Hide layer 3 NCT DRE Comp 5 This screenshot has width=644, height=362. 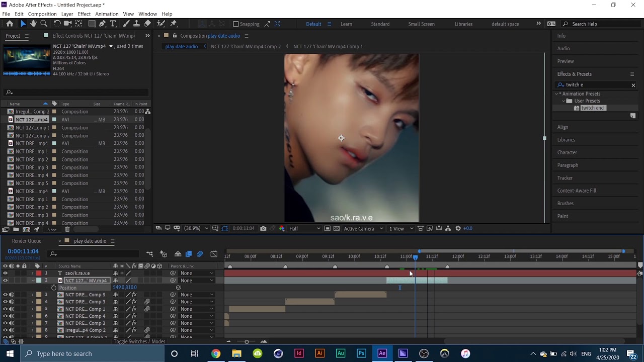click(x=6, y=295)
